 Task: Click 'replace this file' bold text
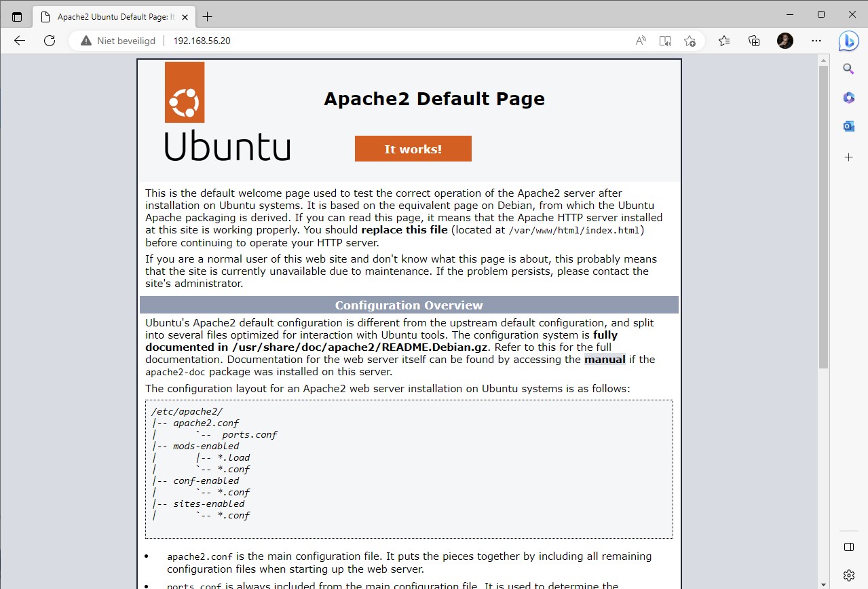coord(404,230)
